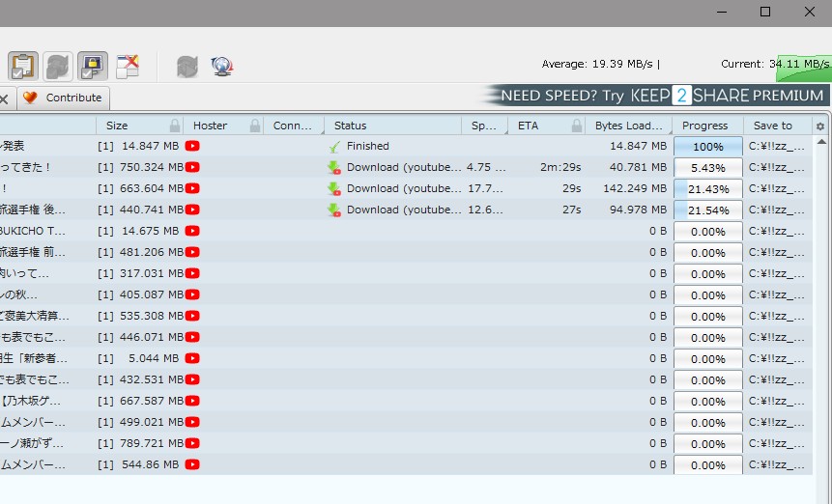Viewport: 832px width, 504px height.
Task: Click YouTube icon in 405.087 MB row
Action: 192,294
